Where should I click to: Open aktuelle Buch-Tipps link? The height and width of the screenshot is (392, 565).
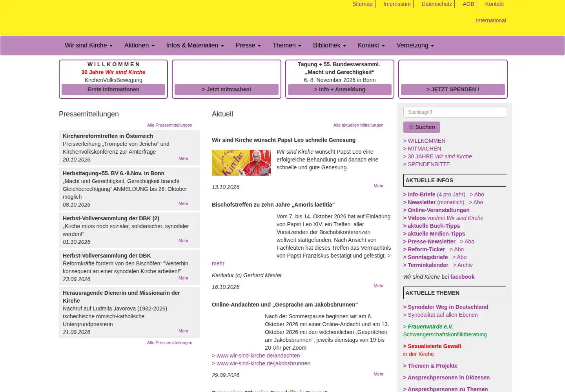pyautogui.click(x=432, y=226)
